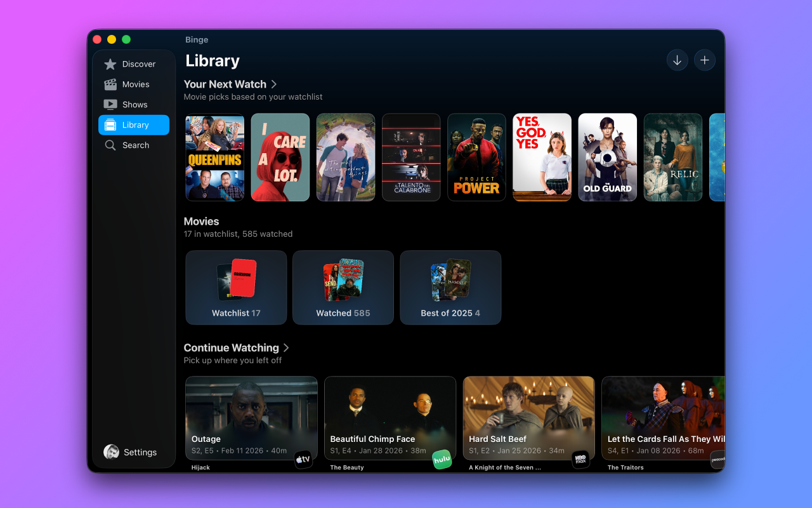Click the Peacock badge on The Traitors card
812x508 pixels.
[717, 459]
